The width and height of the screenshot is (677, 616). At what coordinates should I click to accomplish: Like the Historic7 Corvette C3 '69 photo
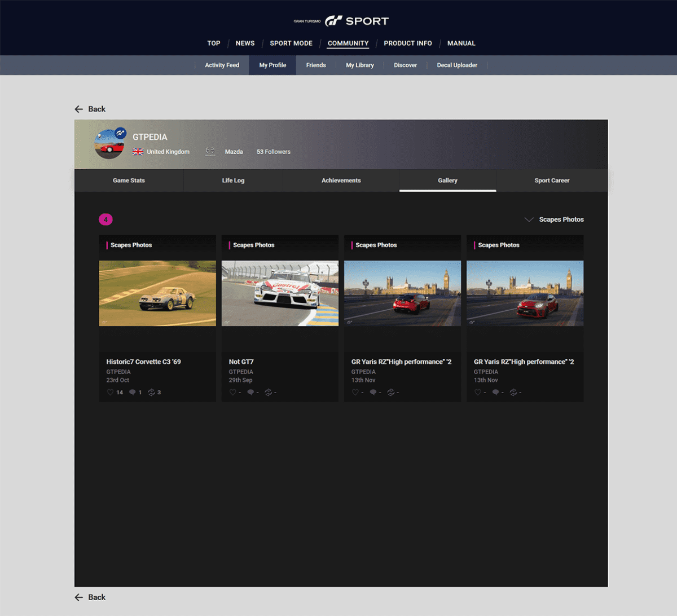pos(111,392)
